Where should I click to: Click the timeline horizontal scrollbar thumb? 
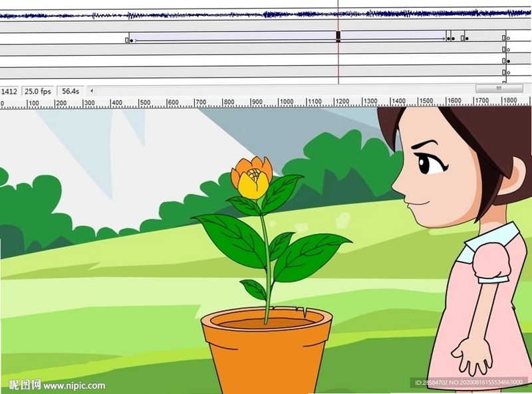[499, 88]
